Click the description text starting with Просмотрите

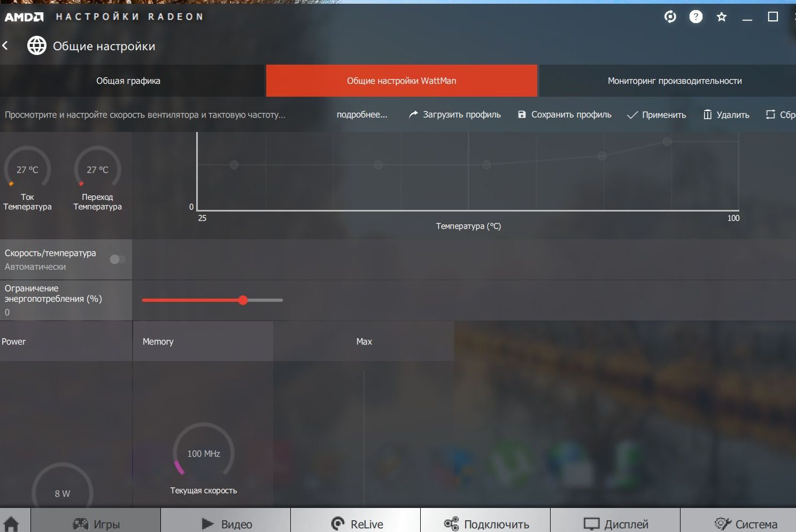tap(145, 115)
